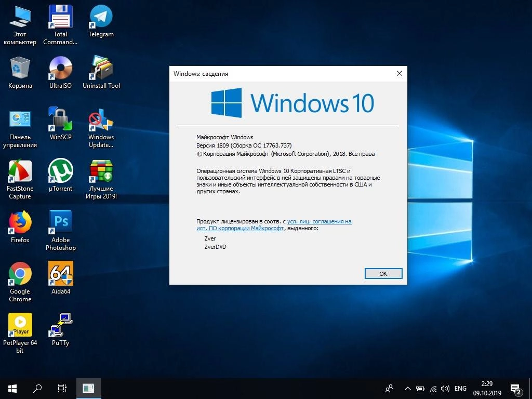This screenshot has height=399, width=532.
Task: Select the Telegram desktop shortcut
Action: click(x=101, y=21)
